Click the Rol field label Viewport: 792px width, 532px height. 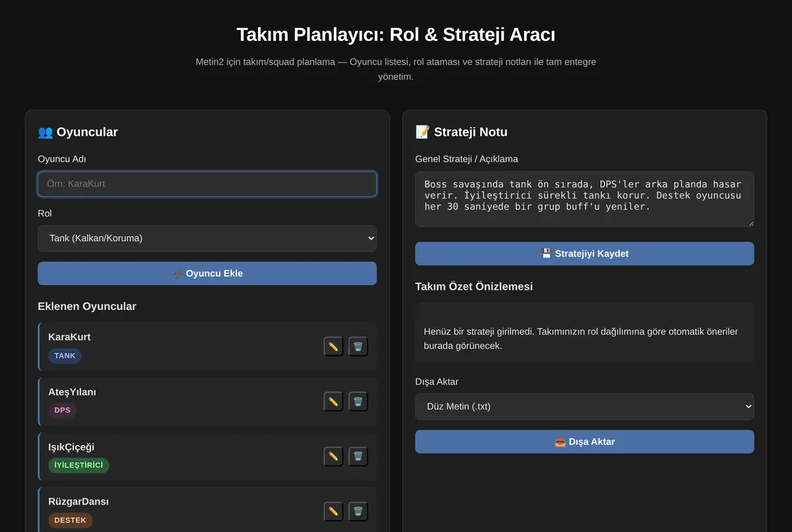[x=45, y=214]
